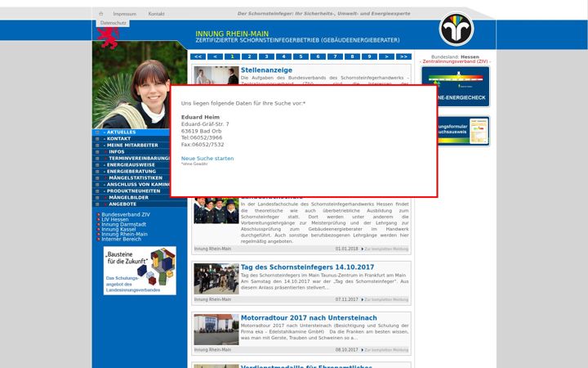Select page 6 in pagination
Viewport: 588px width, 368px height.
pyautogui.click(x=318, y=56)
